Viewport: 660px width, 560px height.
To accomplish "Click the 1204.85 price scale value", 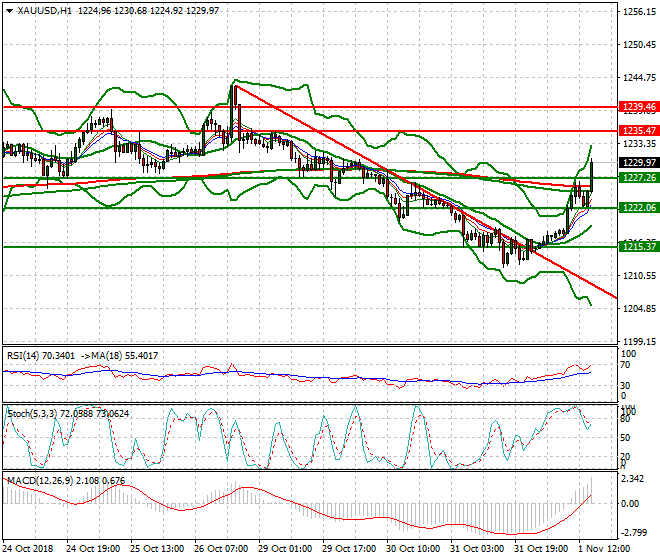I will click(x=639, y=309).
